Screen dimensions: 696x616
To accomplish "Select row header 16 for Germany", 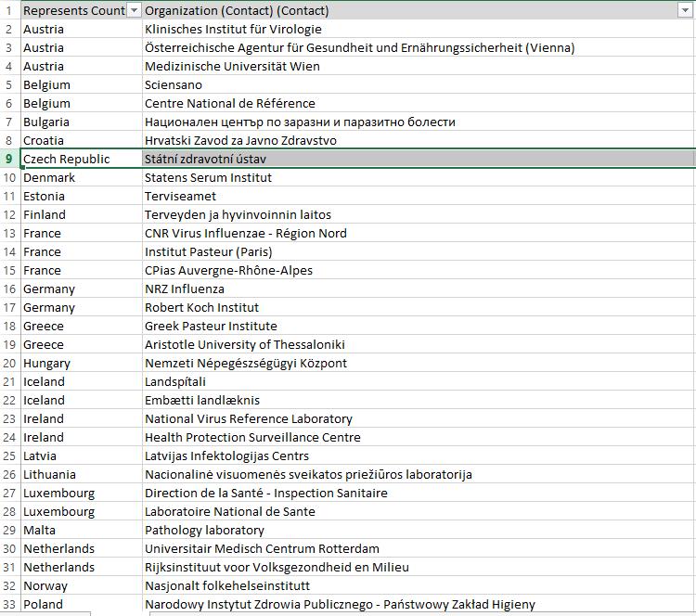I will [10, 289].
